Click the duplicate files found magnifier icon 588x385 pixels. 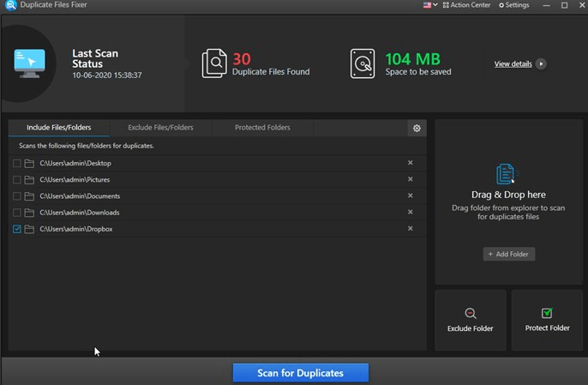coord(214,63)
